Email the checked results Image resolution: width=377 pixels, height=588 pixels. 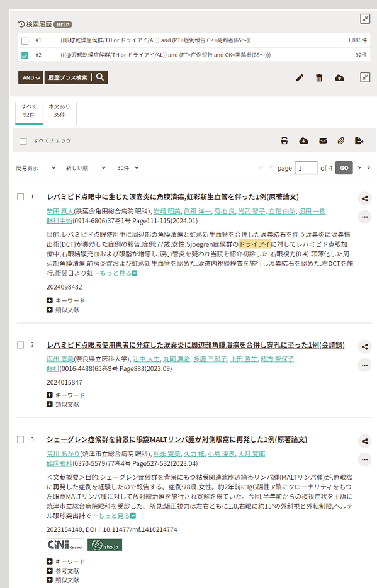pyautogui.click(x=323, y=140)
